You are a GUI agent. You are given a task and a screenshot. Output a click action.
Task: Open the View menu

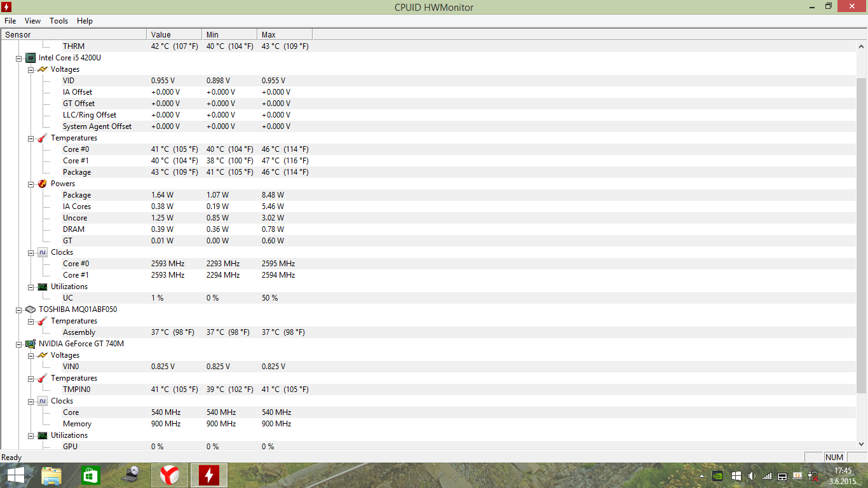(33, 21)
